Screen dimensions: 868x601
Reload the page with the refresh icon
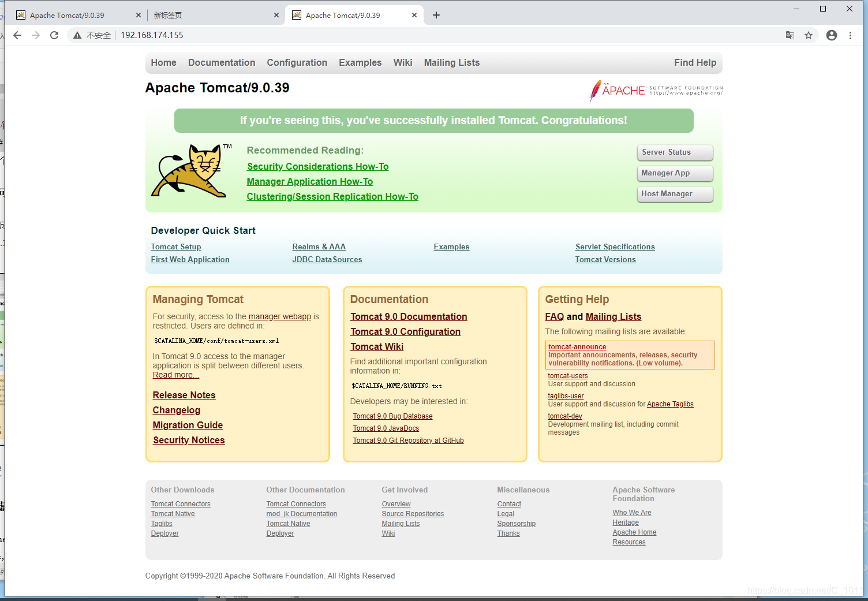(x=54, y=35)
